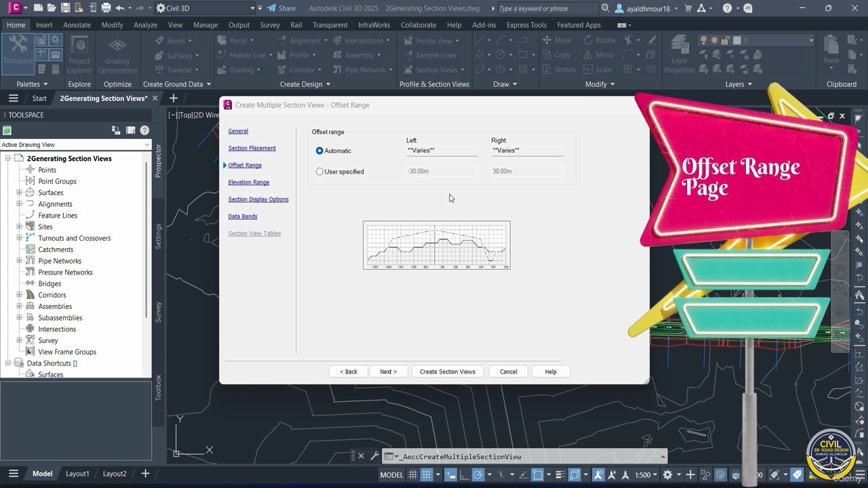Expand the Pipe Networks node
This screenshot has width=868, height=488.
click(20, 261)
